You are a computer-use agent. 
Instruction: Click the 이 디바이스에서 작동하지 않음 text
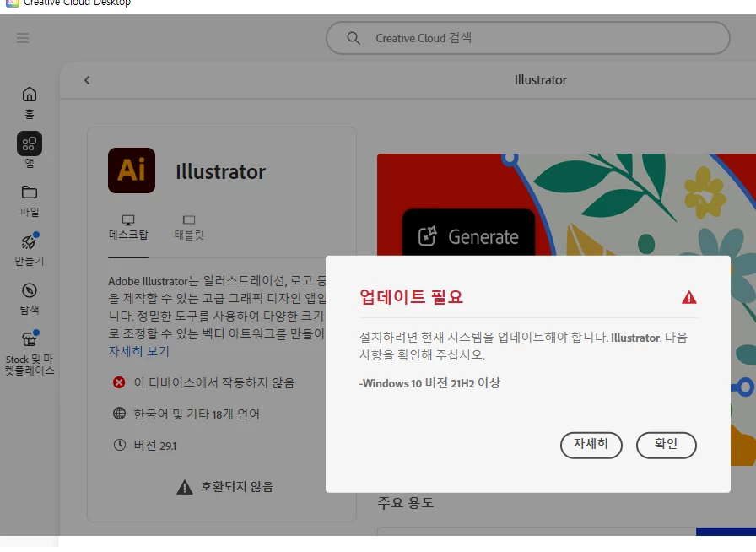click(x=214, y=382)
